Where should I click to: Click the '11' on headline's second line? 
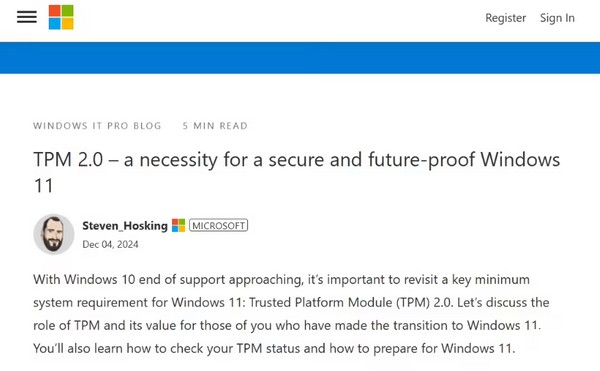tap(43, 186)
